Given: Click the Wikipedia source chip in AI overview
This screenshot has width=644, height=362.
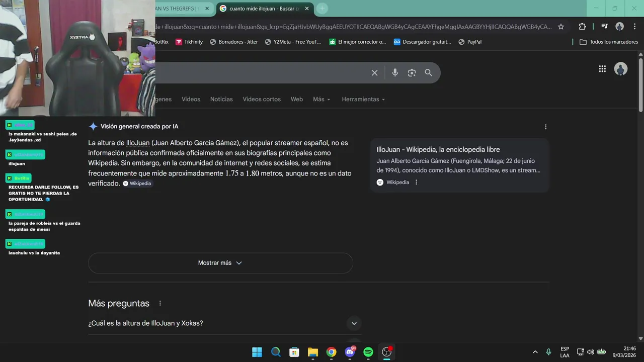Looking at the screenshot, I should click(137, 184).
